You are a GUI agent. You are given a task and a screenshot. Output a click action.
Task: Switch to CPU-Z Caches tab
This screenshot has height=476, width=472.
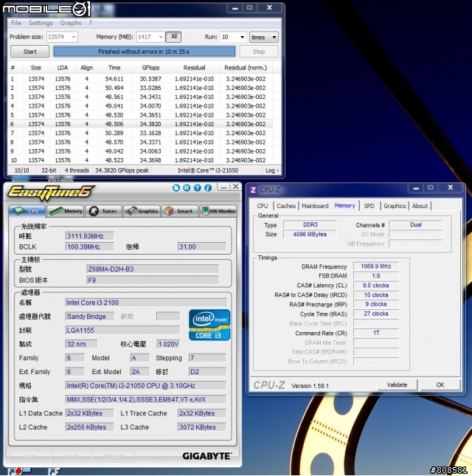coord(286,206)
